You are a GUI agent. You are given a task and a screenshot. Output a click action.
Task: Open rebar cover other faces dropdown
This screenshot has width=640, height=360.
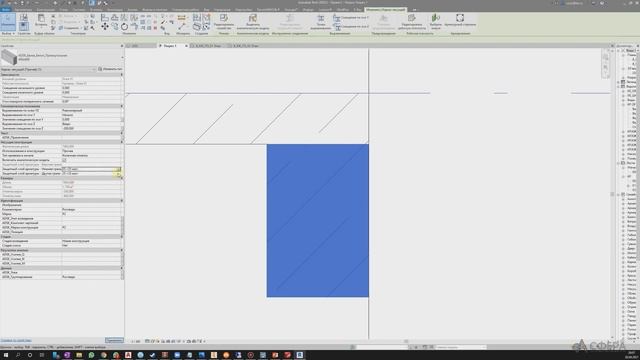tap(118, 173)
